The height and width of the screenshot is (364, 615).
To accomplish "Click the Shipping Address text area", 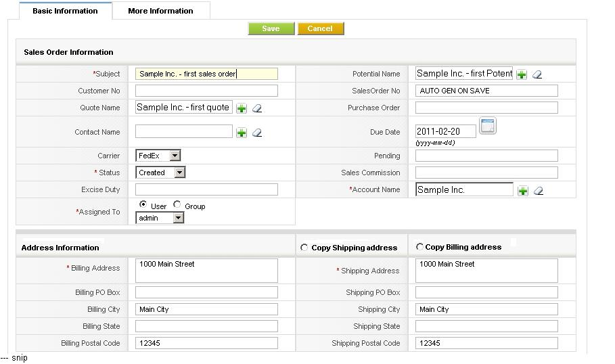I will coord(486,270).
